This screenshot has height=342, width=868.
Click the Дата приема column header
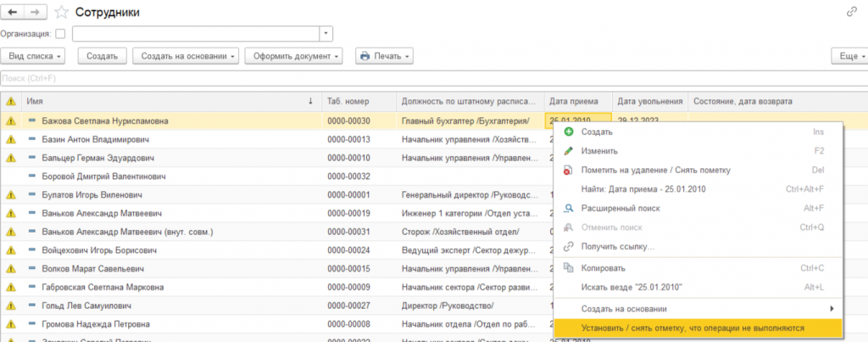point(578,102)
